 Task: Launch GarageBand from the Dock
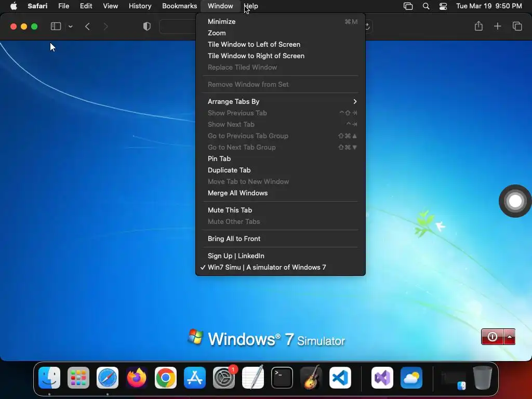tap(311, 377)
